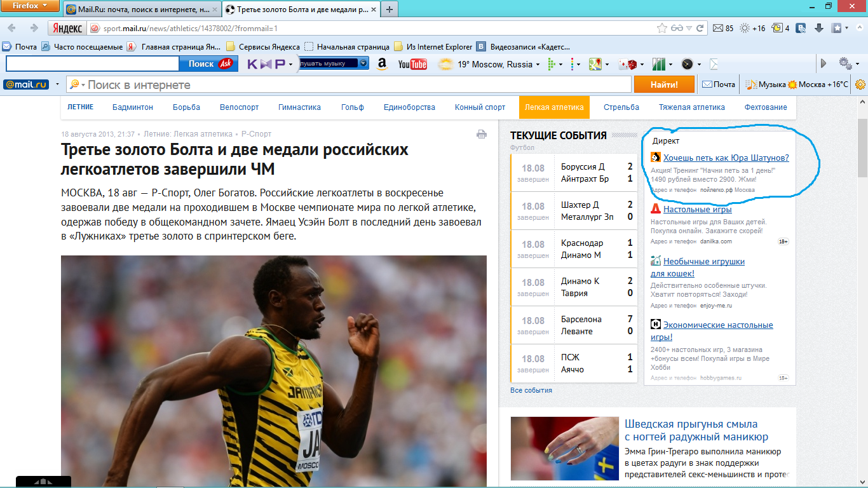The width and height of the screenshot is (868, 488).
Task: Switch to the Mail.Ru browser tab
Action: (141, 10)
